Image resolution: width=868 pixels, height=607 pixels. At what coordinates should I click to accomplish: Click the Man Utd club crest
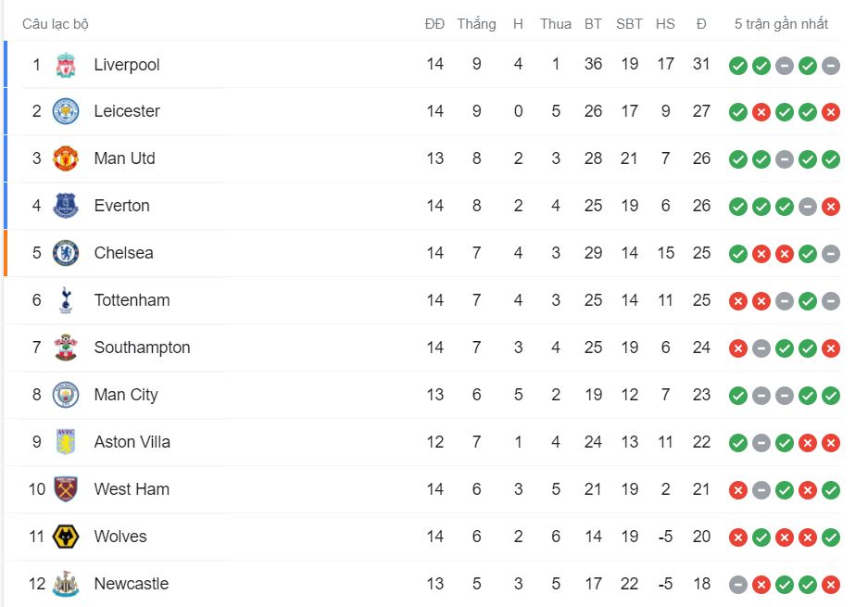(x=66, y=158)
